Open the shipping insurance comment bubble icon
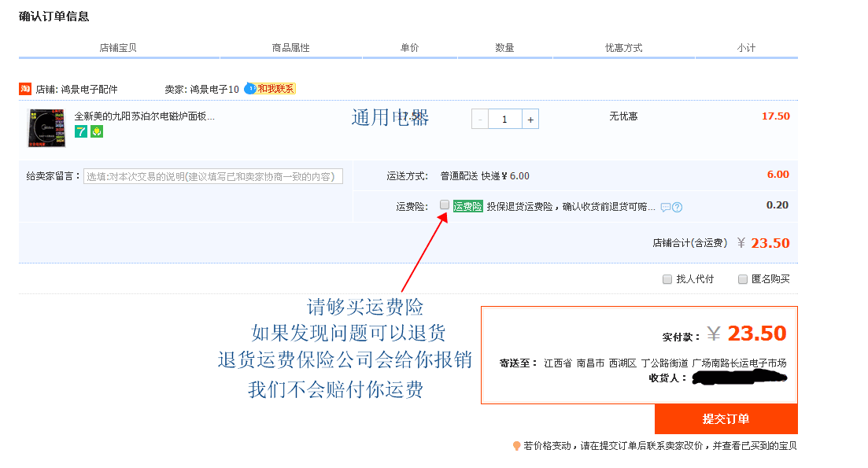868x468 pixels. pyautogui.click(x=666, y=208)
